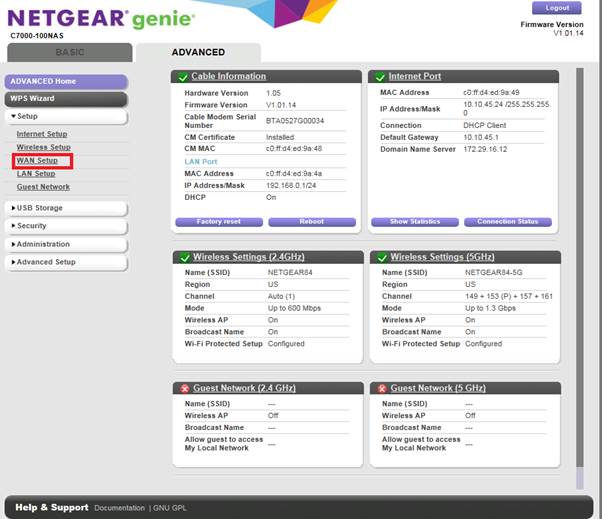
Task: Click the vertical page scrollbar
Action: (x=580, y=278)
